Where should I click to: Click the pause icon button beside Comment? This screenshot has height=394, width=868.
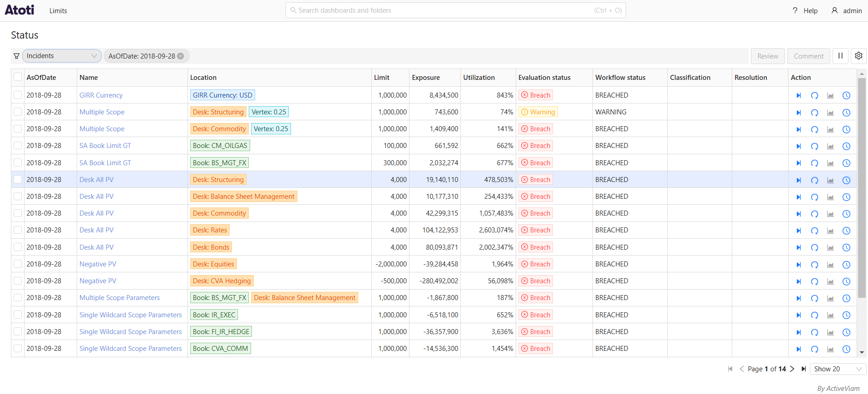pyautogui.click(x=840, y=56)
